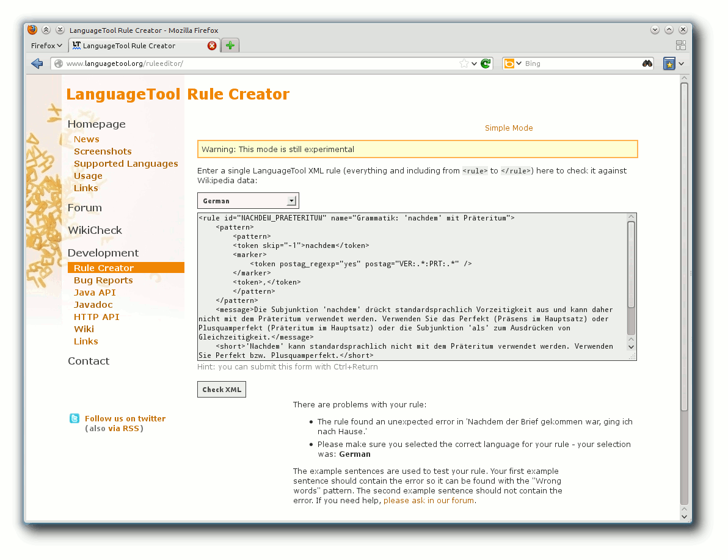The height and width of the screenshot is (560, 728).
Task: Click the LanguageTool favicon on the tab
Action: point(76,46)
